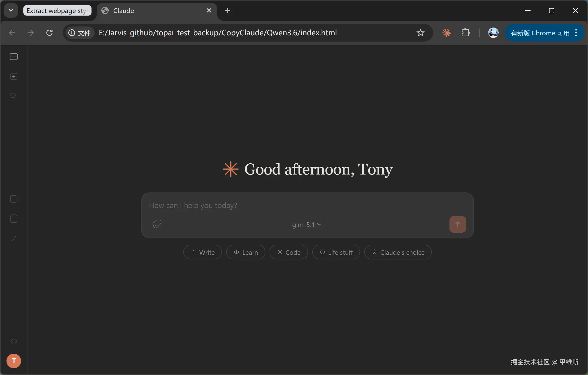The width and height of the screenshot is (588, 375).
Task: Open the Chrome extensions puzzle icon
Action: (465, 33)
